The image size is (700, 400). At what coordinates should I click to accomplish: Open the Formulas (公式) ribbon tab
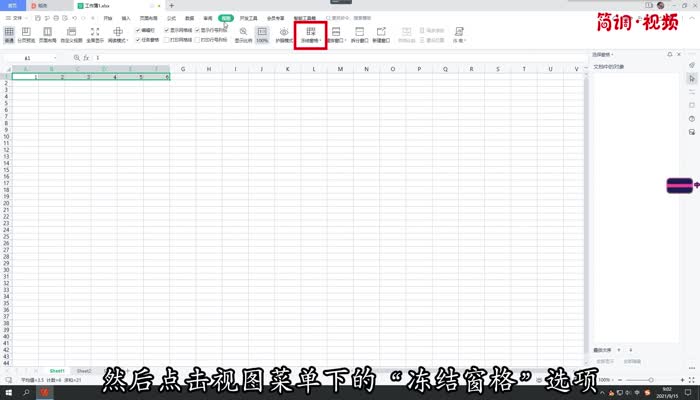coord(172,18)
